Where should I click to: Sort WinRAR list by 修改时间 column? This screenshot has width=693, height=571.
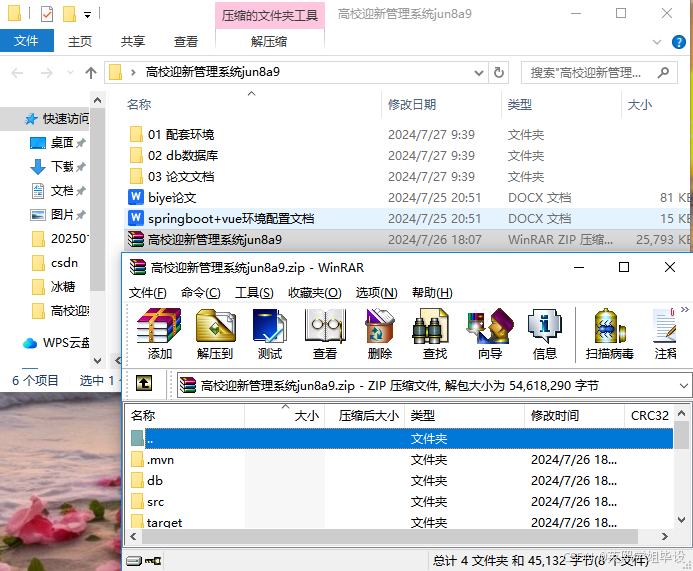coord(574,415)
